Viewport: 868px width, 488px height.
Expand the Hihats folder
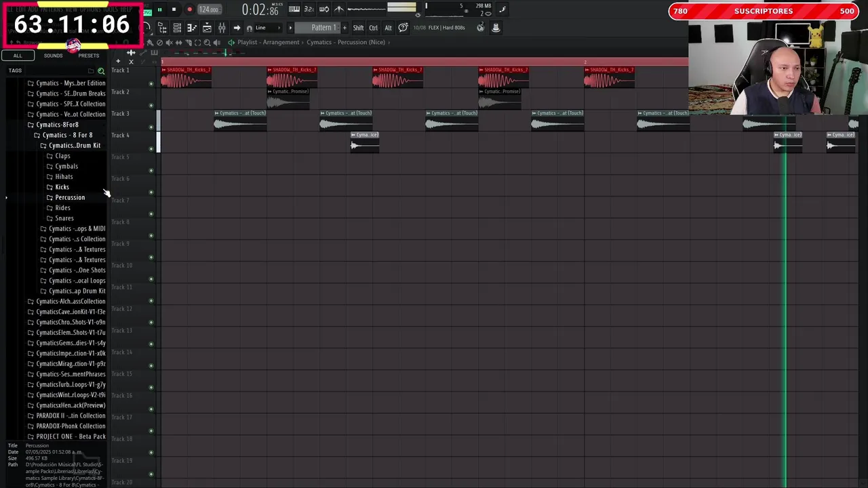(59, 176)
